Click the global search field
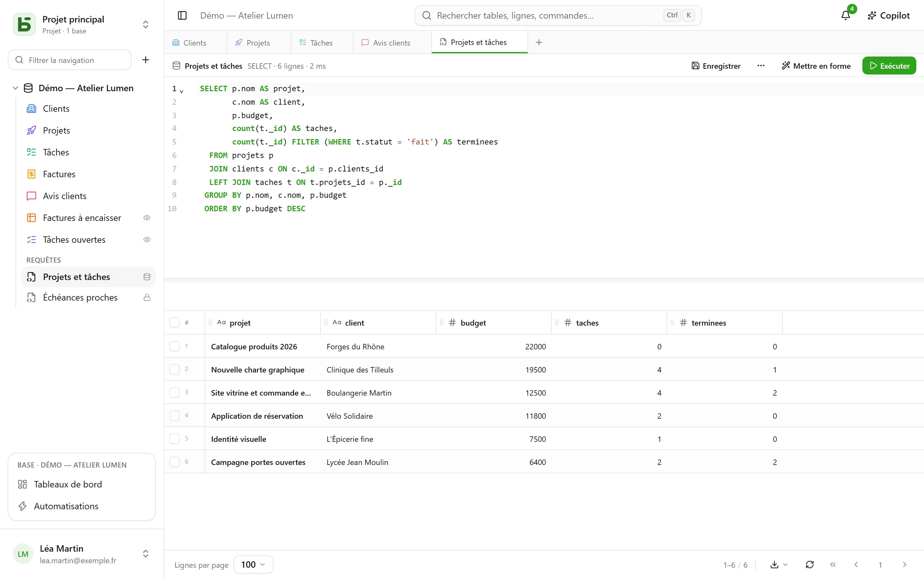 click(558, 15)
